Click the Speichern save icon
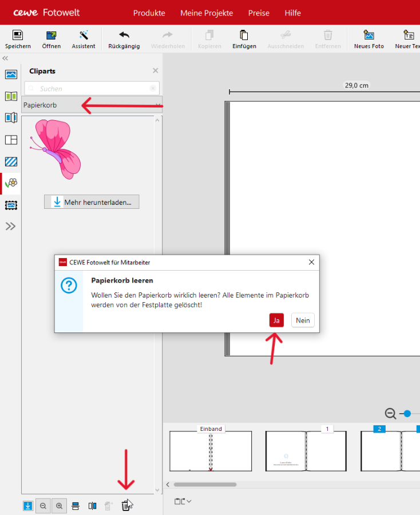This screenshot has width=420, height=515. [18, 35]
